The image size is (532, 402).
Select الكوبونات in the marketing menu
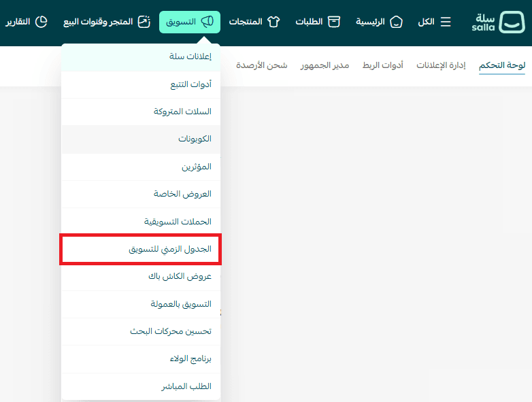coord(195,139)
